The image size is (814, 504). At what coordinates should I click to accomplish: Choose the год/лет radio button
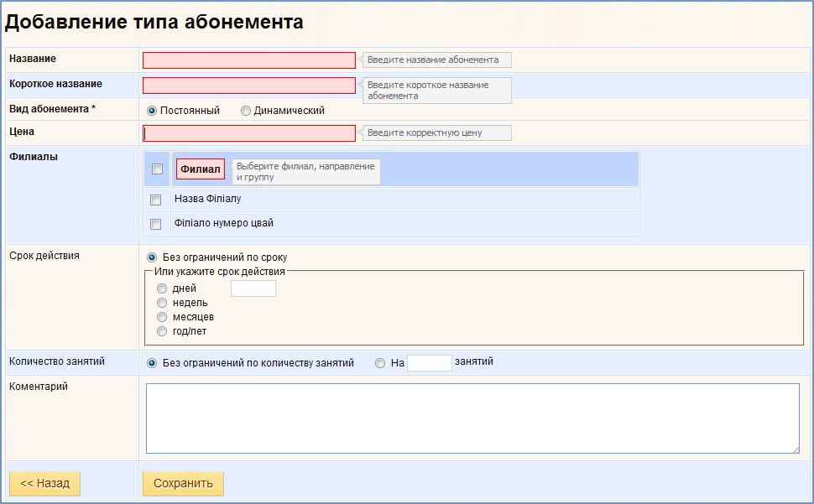click(x=162, y=331)
